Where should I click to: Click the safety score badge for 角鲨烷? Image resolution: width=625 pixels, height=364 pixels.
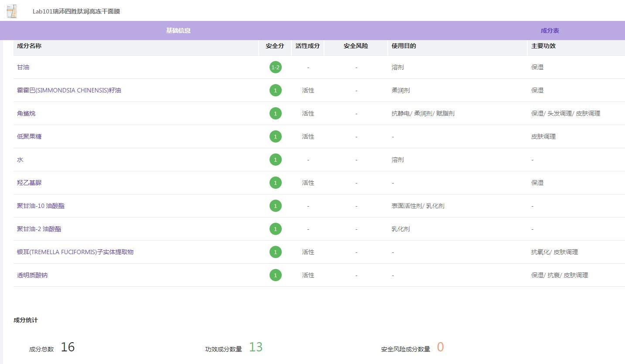(x=275, y=113)
